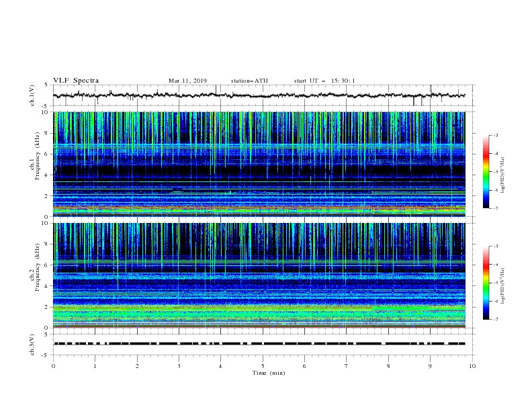Click the 'station=ATH' label
The width and height of the screenshot is (532, 411).
249,81
